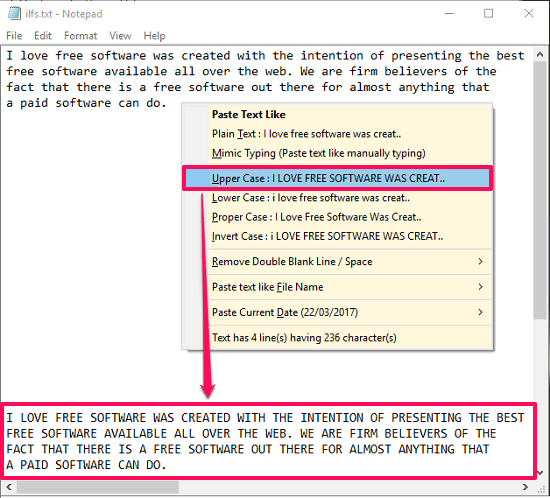Expand Paste Current Date submenu
The image size is (550, 498).
[x=350, y=312]
